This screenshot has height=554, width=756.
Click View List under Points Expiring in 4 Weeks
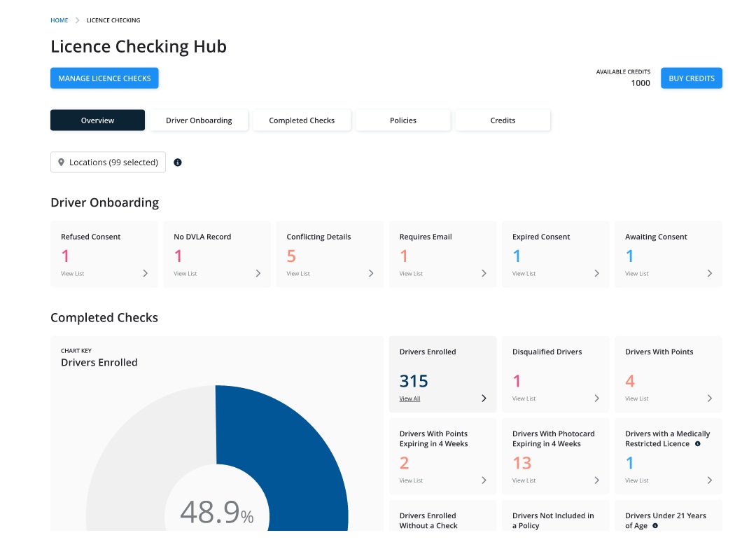click(411, 480)
